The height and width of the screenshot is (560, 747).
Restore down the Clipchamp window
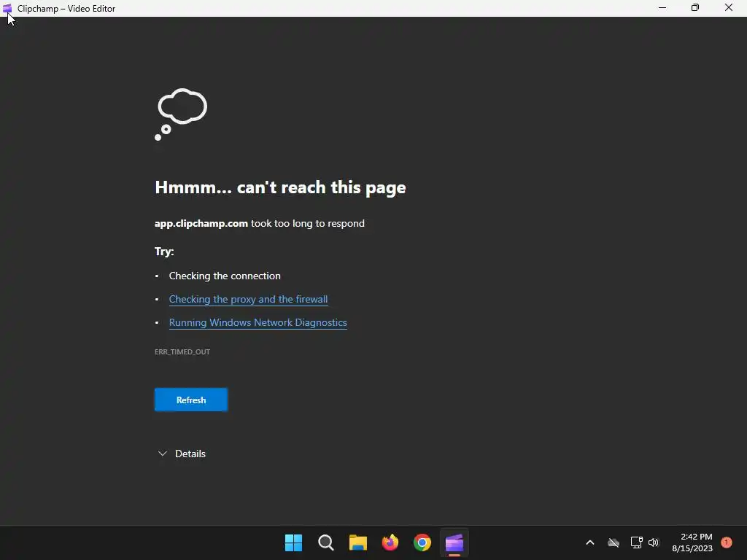pyautogui.click(x=695, y=8)
